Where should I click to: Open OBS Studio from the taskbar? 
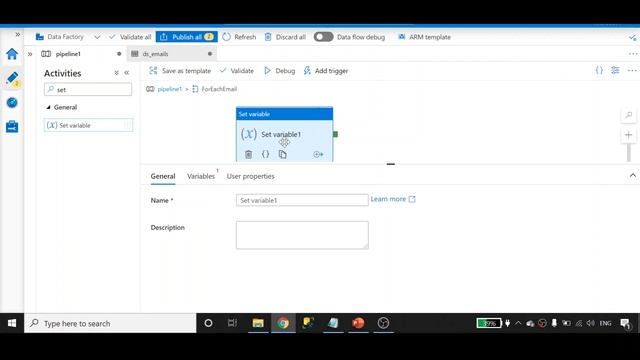pyautogui.click(x=383, y=323)
